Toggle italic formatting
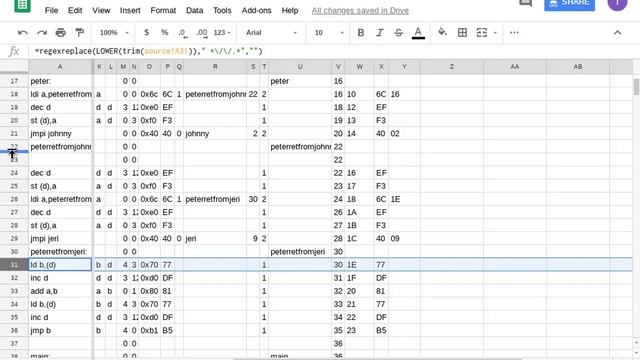 (x=380, y=33)
